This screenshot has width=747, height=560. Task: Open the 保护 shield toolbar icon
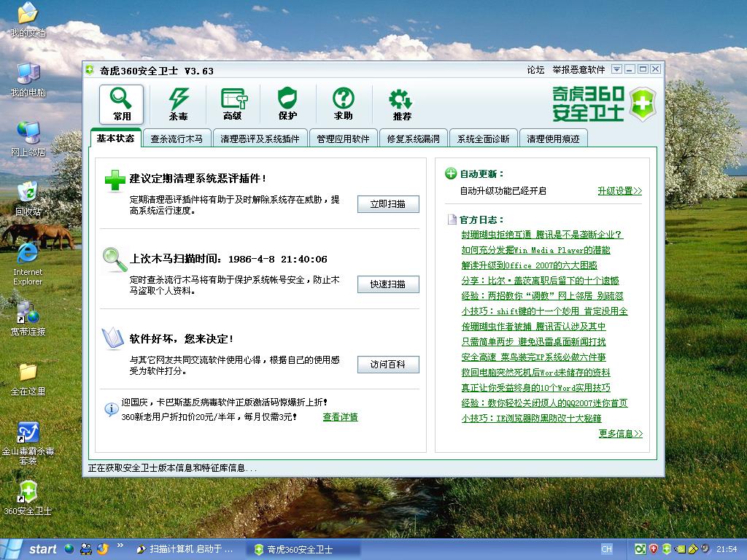pyautogui.click(x=287, y=104)
